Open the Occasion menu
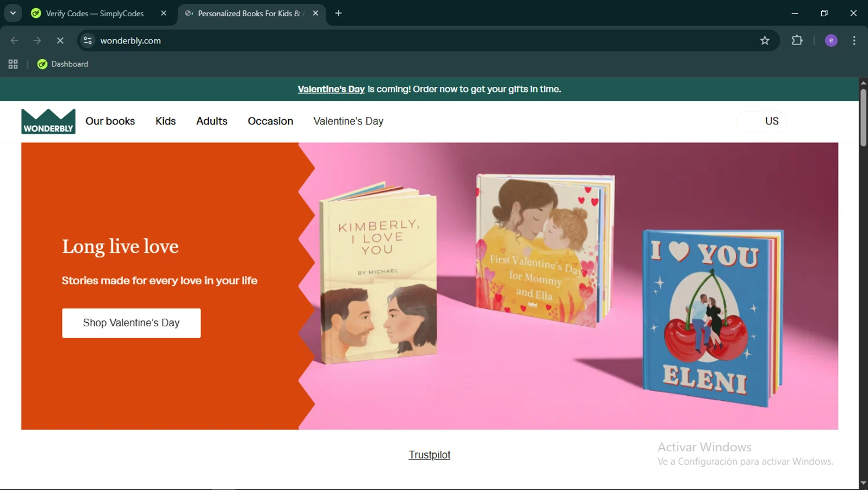The height and width of the screenshot is (490, 868). tap(270, 121)
